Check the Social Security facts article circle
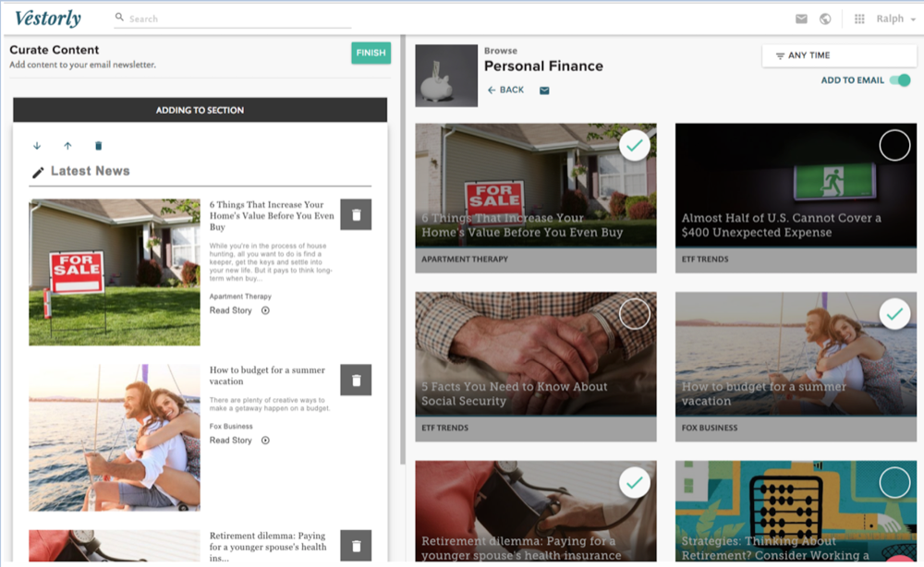 [x=634, y=314]
